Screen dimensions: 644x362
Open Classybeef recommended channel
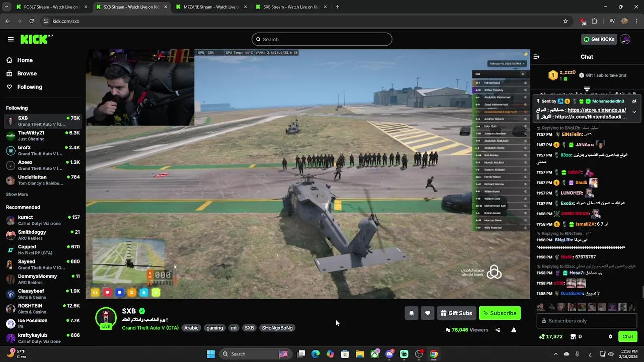43,294
